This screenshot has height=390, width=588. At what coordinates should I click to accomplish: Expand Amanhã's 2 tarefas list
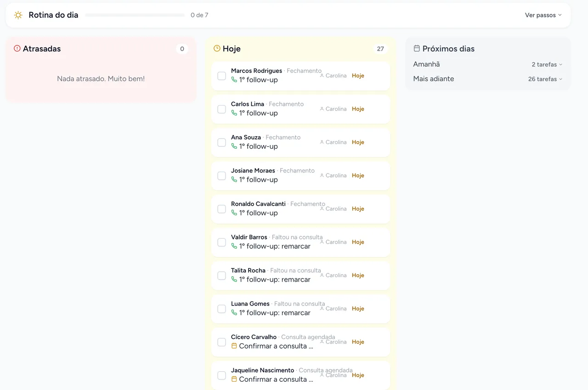coord(547,65)
